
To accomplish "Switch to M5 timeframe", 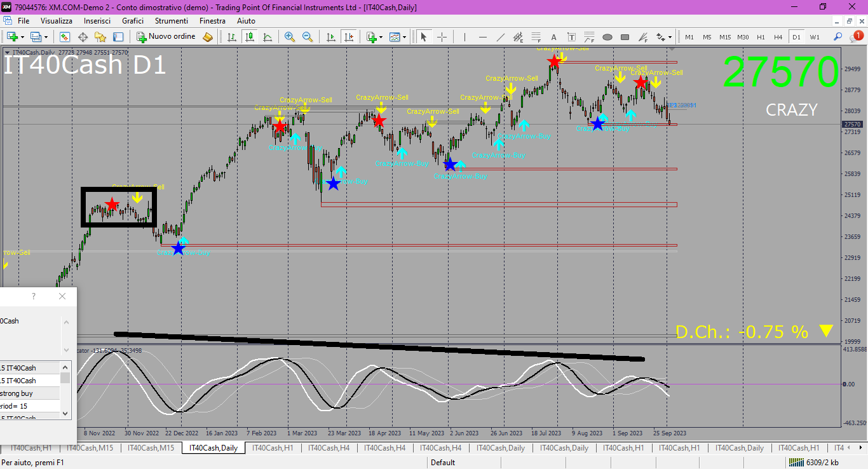I will (x=707, y=37).
